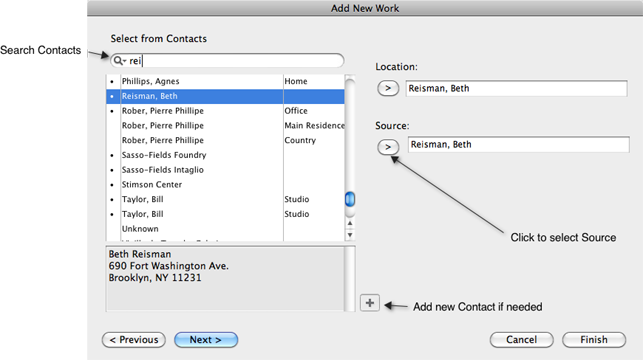Proceed with the Next button
Image resolution: width=643 pixels, height=360 pixels.
[206, 339]
